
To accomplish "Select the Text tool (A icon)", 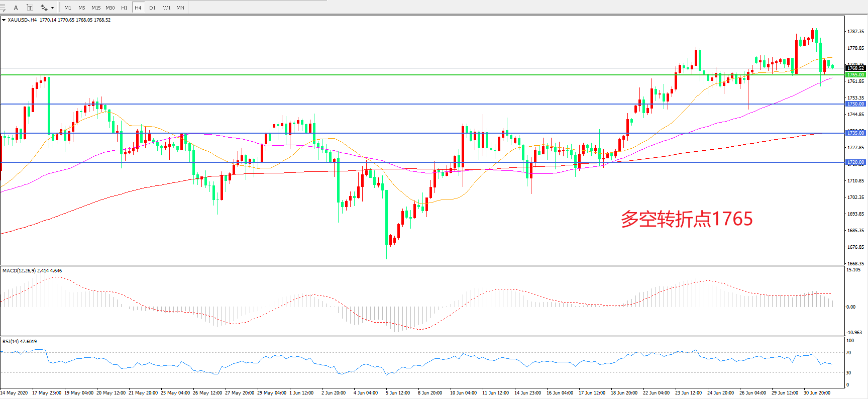I will pos(16,8).
